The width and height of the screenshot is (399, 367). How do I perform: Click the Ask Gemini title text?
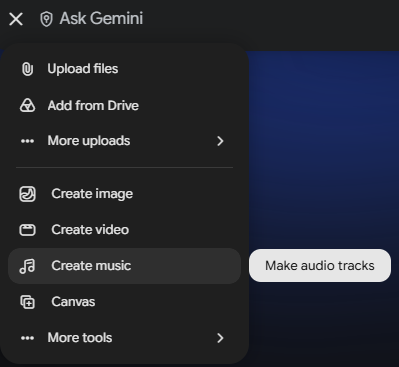101,18
